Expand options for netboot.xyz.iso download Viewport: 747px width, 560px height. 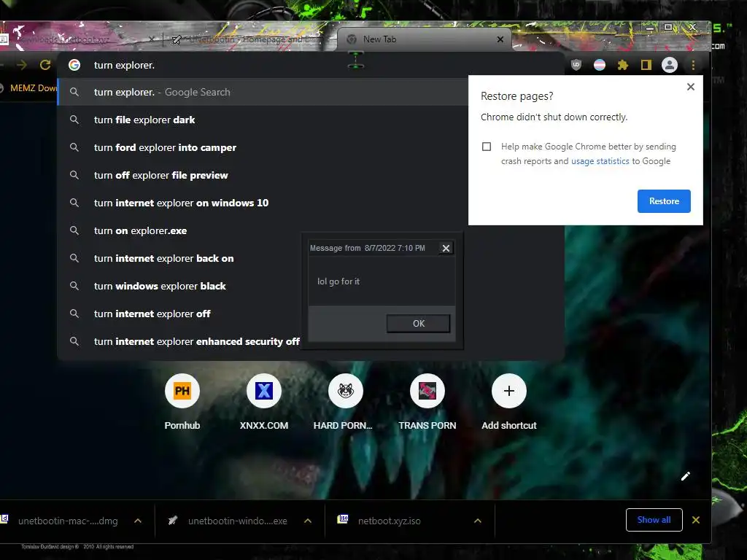tap(477, 521)
